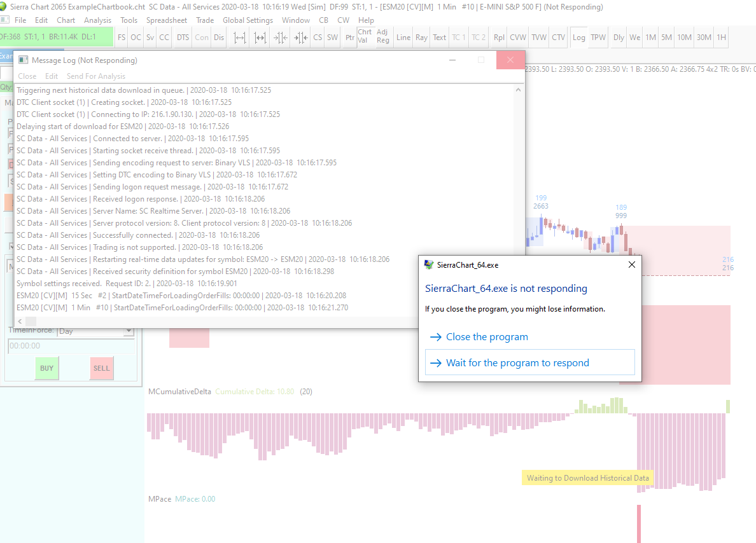Switch chart to 5M timeframe
The height and width of the screenshot is (543, 756).
pyautogui.click(x=666, y=37)
